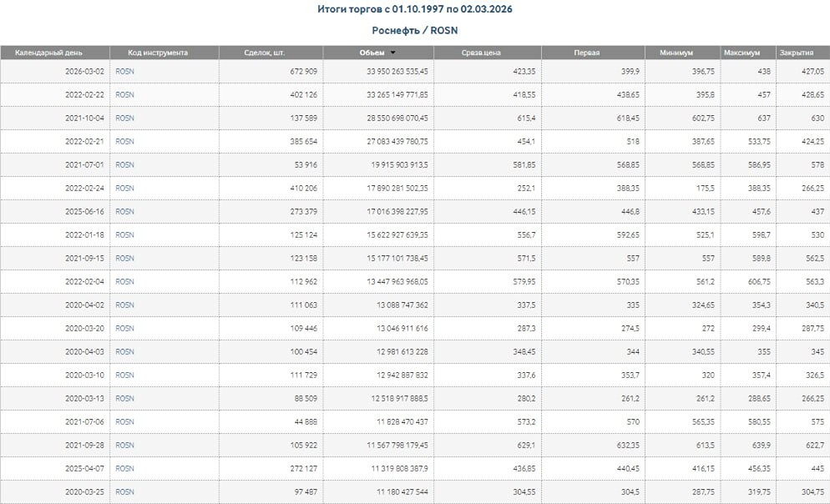Click the Роснефть / ROSN title
Screen dimensions: 830x504
415,30
